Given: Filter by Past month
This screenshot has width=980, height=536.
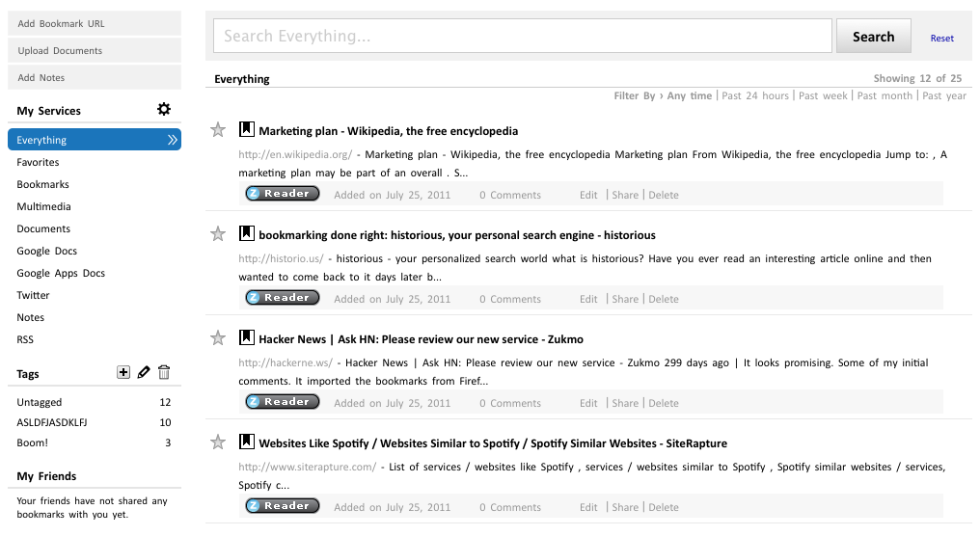Looking at the screenshot, I should (x=885, y=95).
